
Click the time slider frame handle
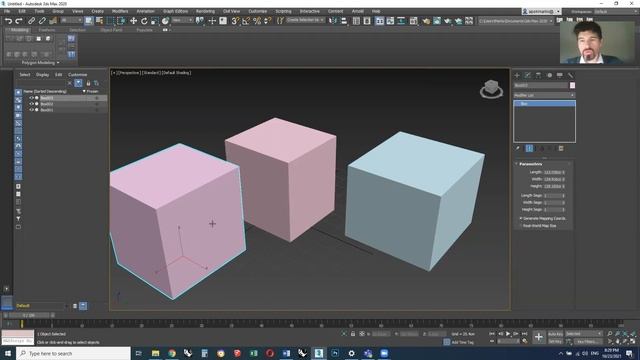coord(29,315)
